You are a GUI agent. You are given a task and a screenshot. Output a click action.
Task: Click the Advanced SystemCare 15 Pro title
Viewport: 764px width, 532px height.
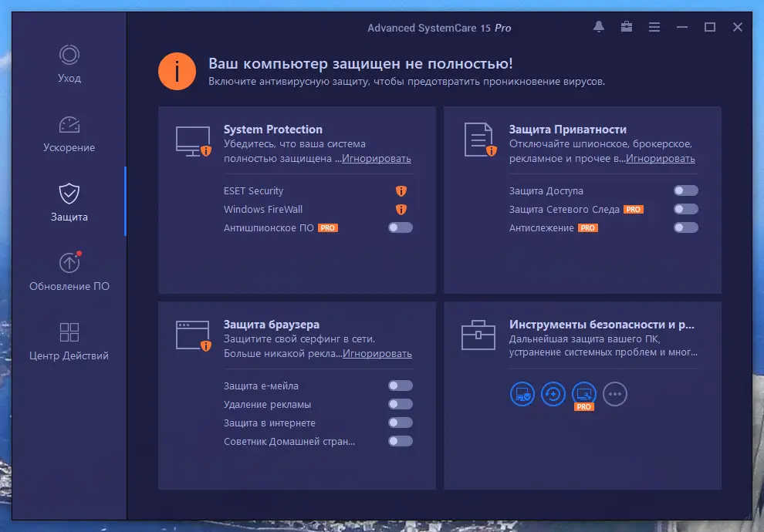pos(439,28)
